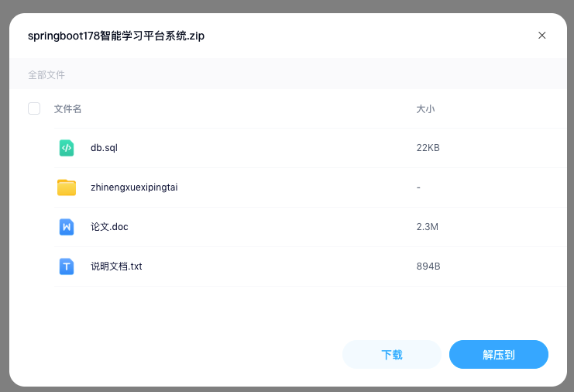Click the yellow folder icon for zhinengxuexipingtai
The image size is (574, 392).
(x=67, y=187)
